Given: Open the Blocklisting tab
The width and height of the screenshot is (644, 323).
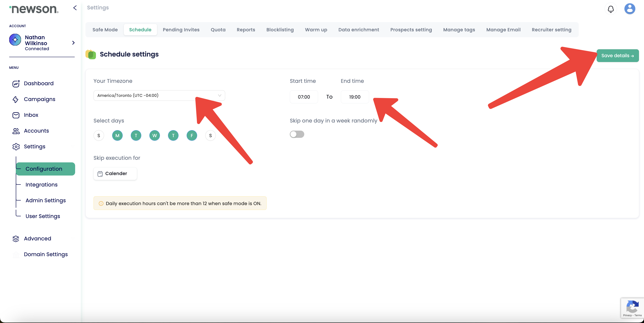Looking at the screenshot, I should (x=280, y=30).
